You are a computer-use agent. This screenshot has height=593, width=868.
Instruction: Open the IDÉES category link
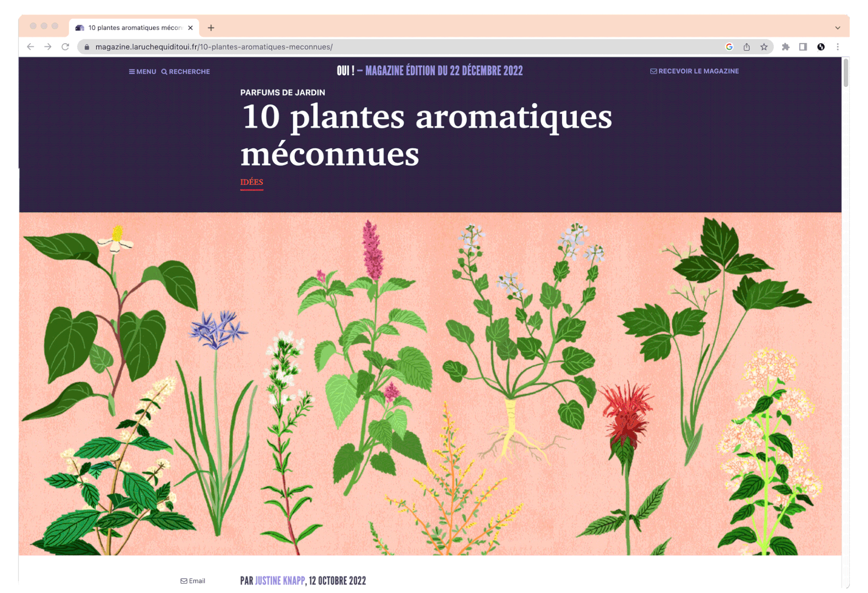click(251, 182)
